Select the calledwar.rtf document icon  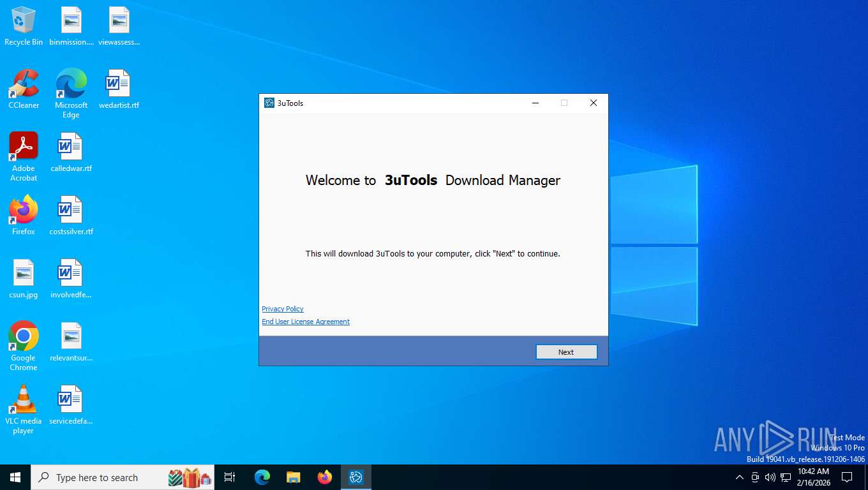click(x=71, y=152)
